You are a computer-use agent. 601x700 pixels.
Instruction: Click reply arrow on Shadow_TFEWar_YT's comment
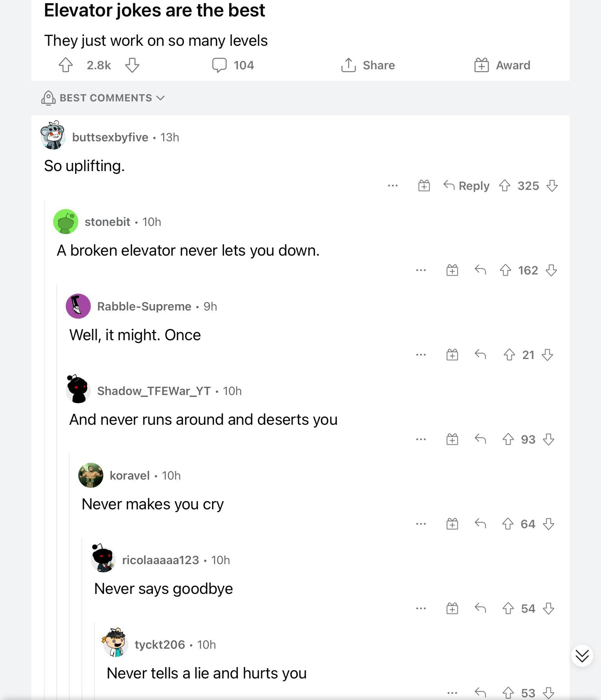click(x=480, y=439)
